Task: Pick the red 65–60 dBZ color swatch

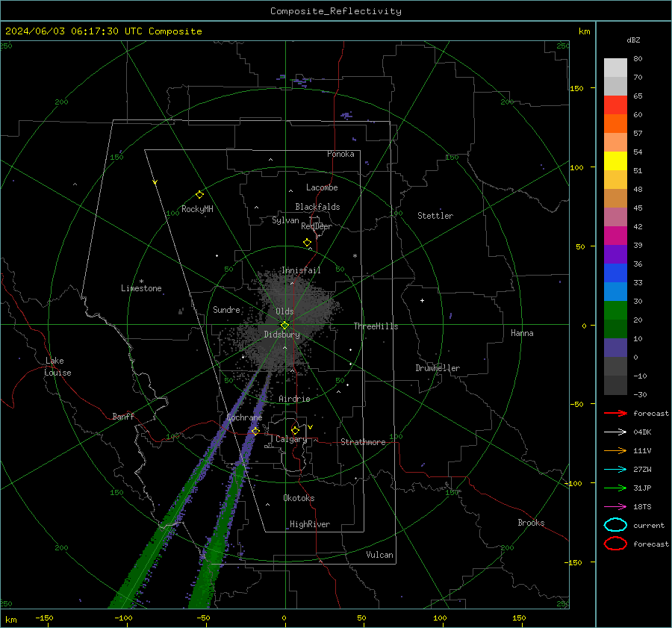Action: 615,105
